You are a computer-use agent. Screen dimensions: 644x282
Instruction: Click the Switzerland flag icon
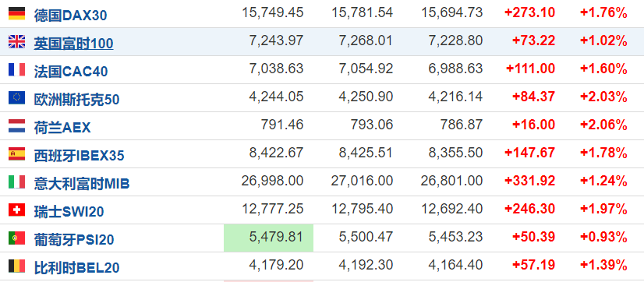(x=17, y=210)
